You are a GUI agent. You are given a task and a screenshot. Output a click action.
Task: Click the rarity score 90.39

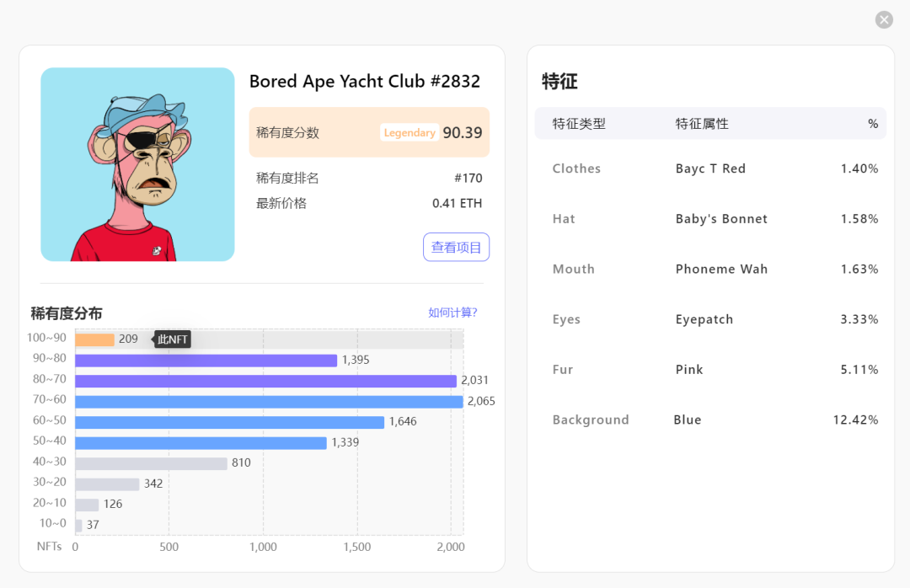[x=463, y=132]
